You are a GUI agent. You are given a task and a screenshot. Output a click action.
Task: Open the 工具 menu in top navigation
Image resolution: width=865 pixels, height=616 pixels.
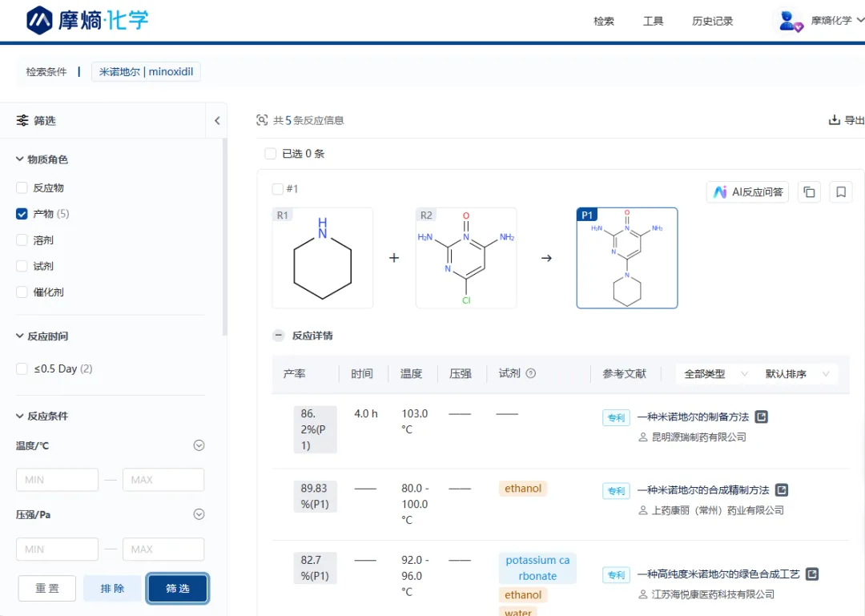(653, 21)
